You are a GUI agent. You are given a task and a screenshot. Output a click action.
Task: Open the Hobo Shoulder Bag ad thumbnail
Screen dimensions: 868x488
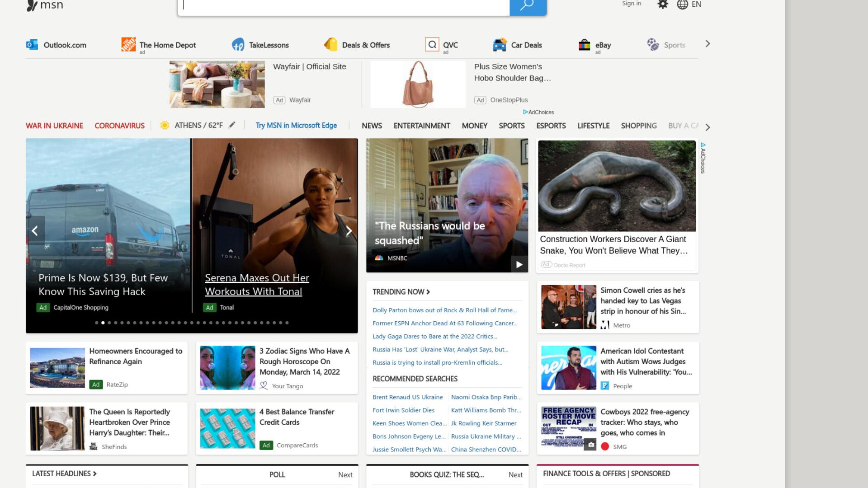click(x=418, y=84)
